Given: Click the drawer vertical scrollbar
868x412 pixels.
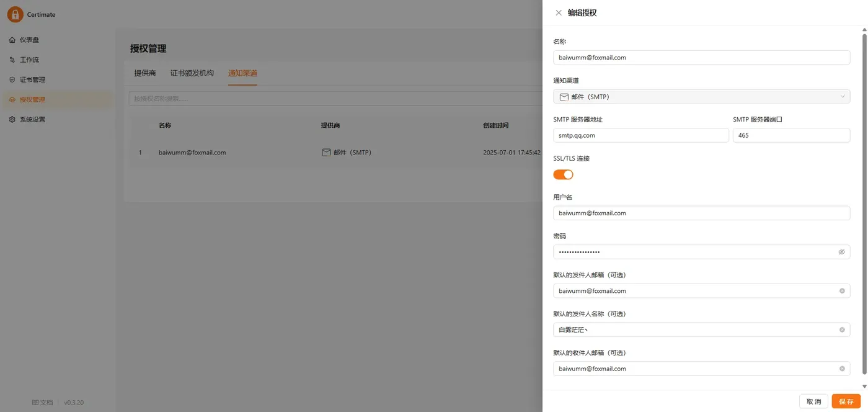Looking at the screenshot, I should [x=864, y=205].
